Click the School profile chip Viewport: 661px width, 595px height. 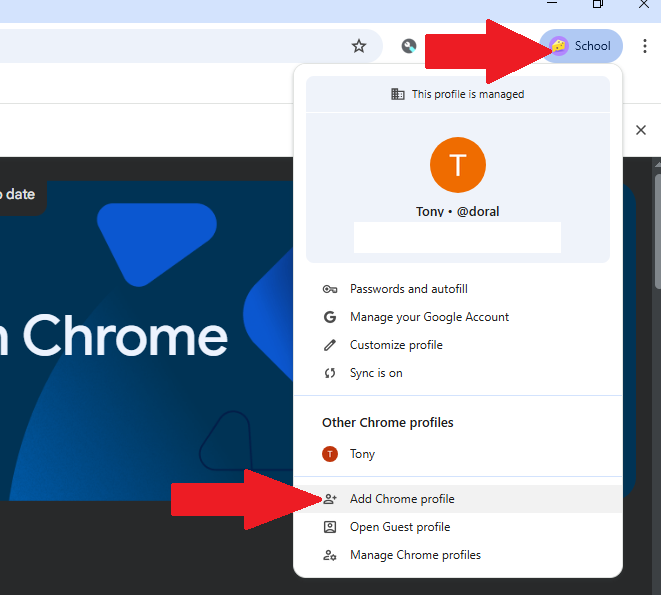tap(581, 46)
